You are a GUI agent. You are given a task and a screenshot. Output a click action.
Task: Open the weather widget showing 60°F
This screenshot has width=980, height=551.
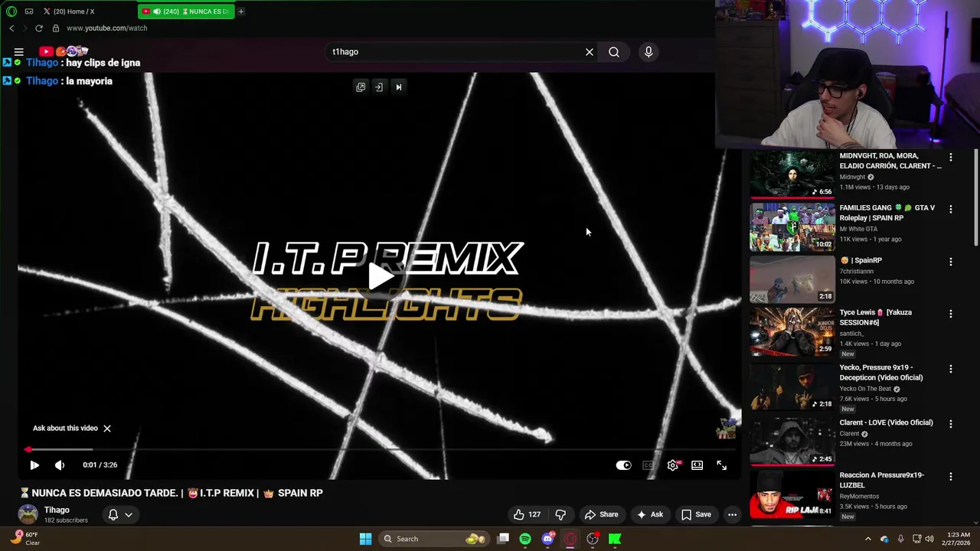click(24, 539)
